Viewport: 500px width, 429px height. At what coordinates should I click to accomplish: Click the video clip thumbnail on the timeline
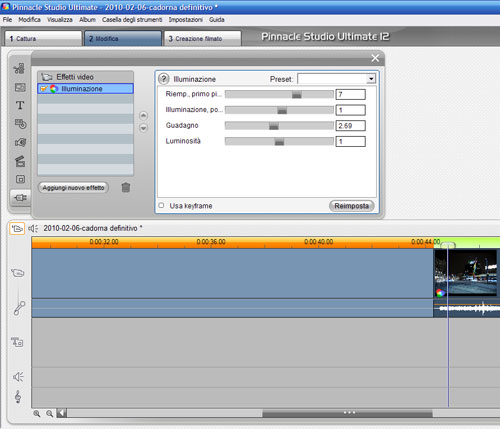(x=466, y=273)
